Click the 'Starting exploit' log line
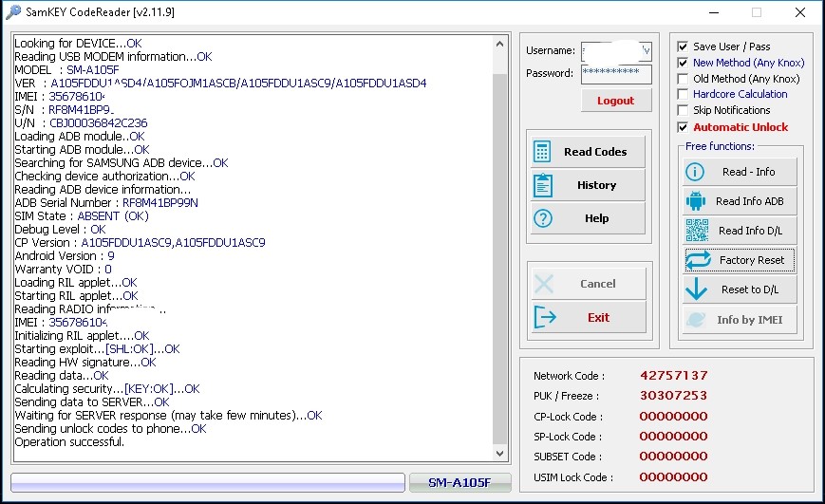Viewport: 825px width, 504px height. 98,349
